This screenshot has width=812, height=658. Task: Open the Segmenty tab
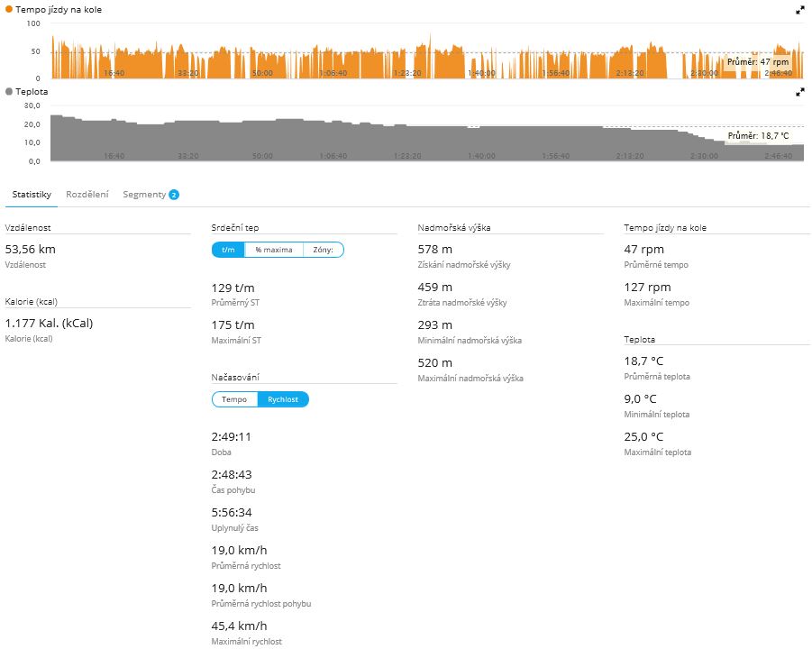pyautogui.click(x=144, y=194)
